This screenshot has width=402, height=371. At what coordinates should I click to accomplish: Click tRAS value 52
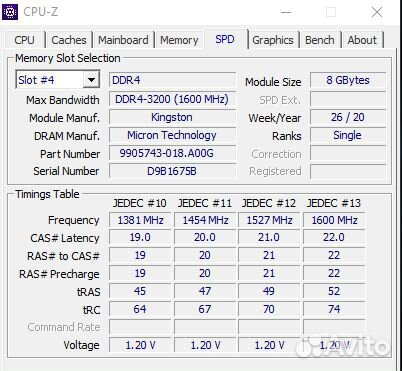[334, 291]
